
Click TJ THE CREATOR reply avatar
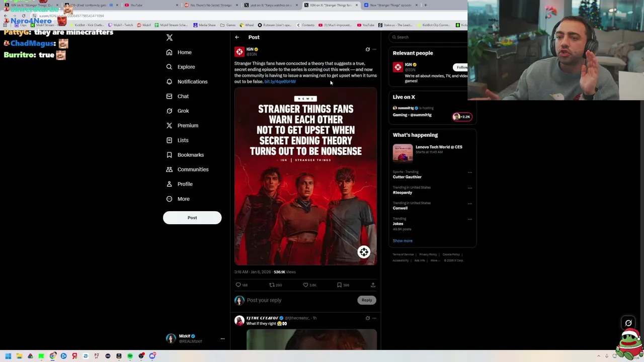tap(239, 321)
